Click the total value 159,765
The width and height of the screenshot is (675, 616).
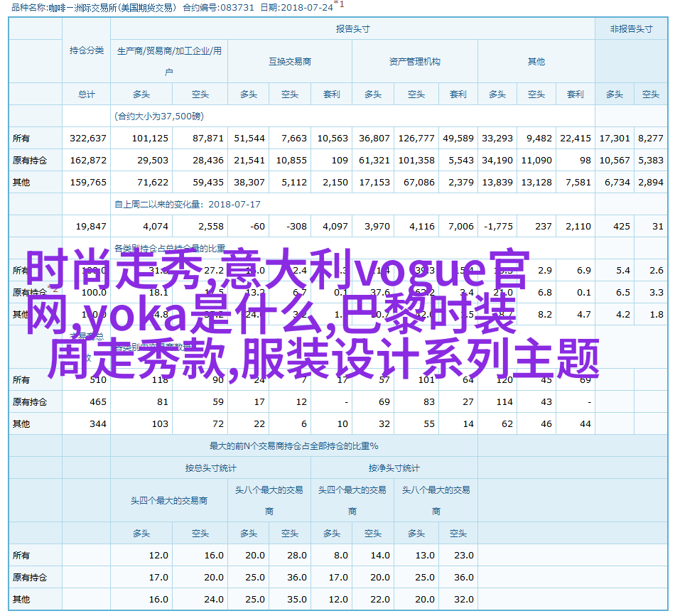point(88,182)
